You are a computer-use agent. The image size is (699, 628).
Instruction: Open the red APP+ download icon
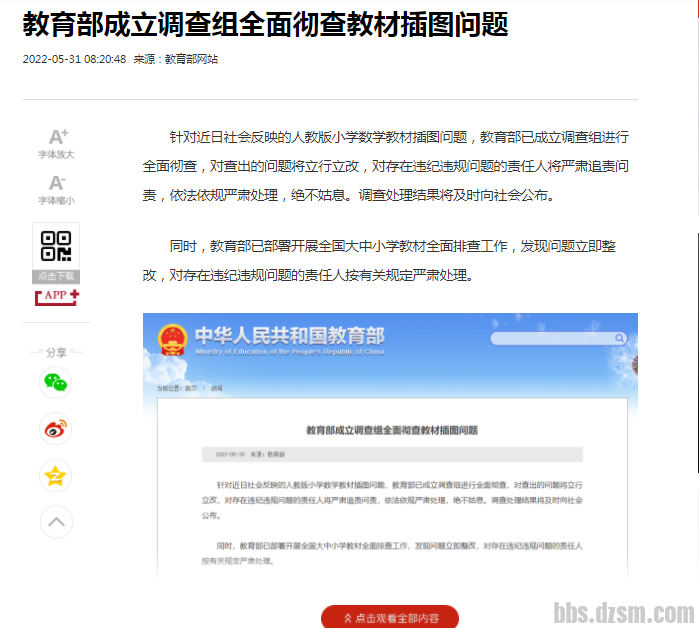[56, 296]
